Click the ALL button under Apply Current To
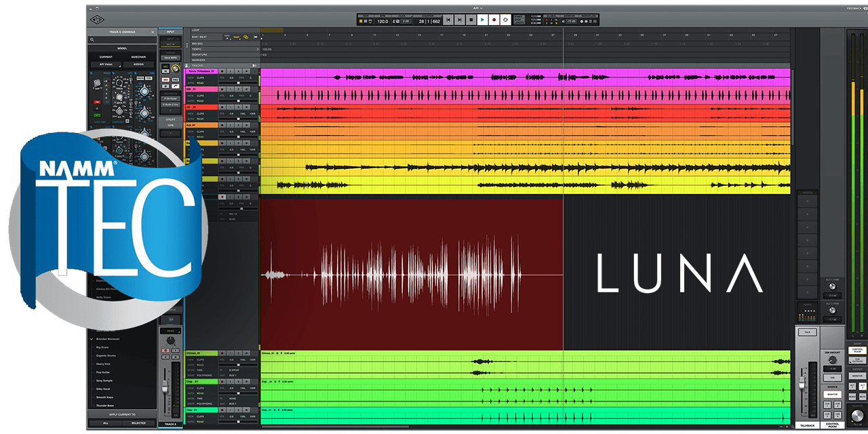Image resolution: width=868 pixels, height=434 pixels. tap(105, 422)
